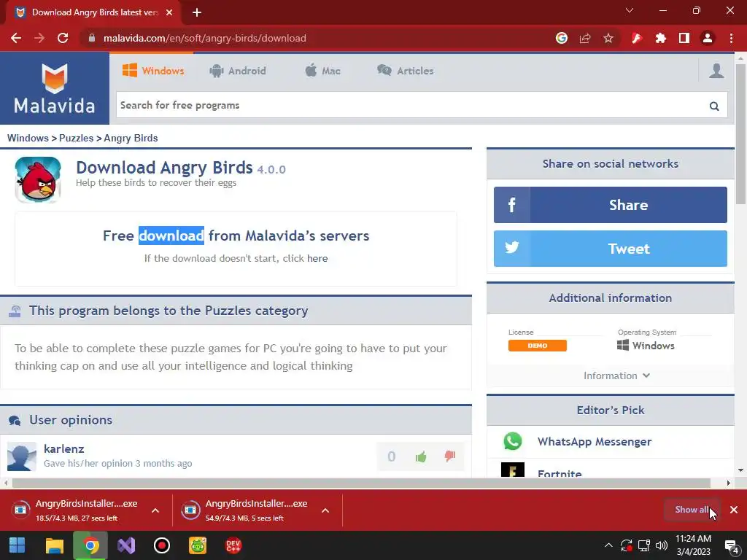Open karlenz's user profile link
747x560 pixels.
64,448
